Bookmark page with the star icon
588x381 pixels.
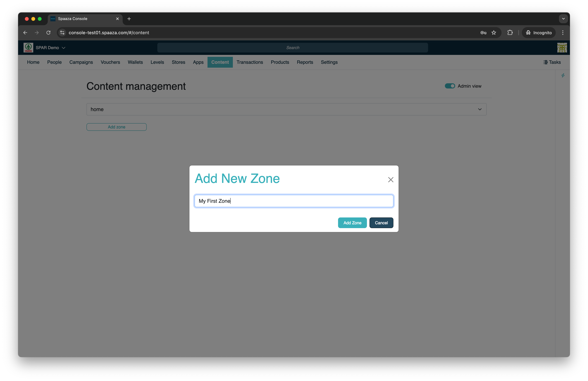point(494,33)
